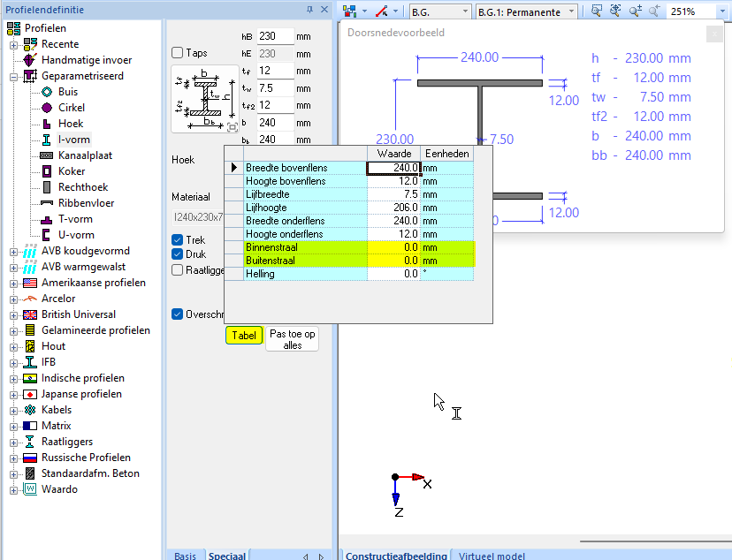Toggle the Raatligger checkbox
The image size is (732, 560).
(x=177, y=270)
